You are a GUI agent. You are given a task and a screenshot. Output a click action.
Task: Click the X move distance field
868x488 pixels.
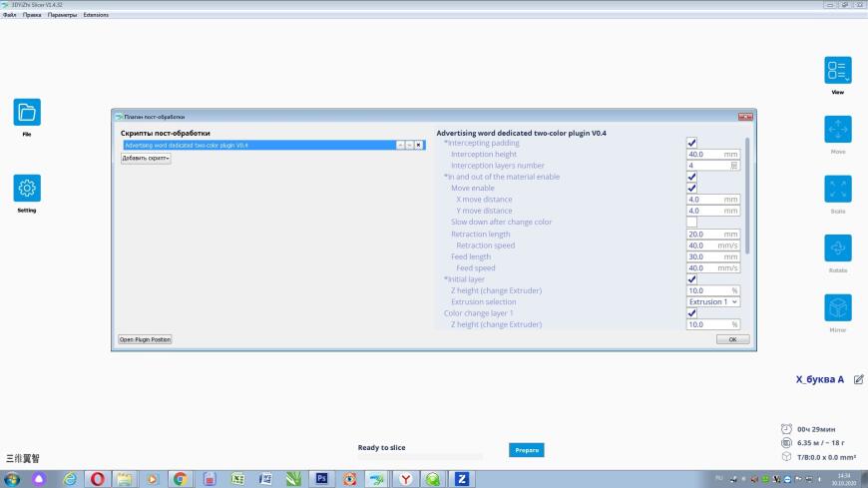713,200
